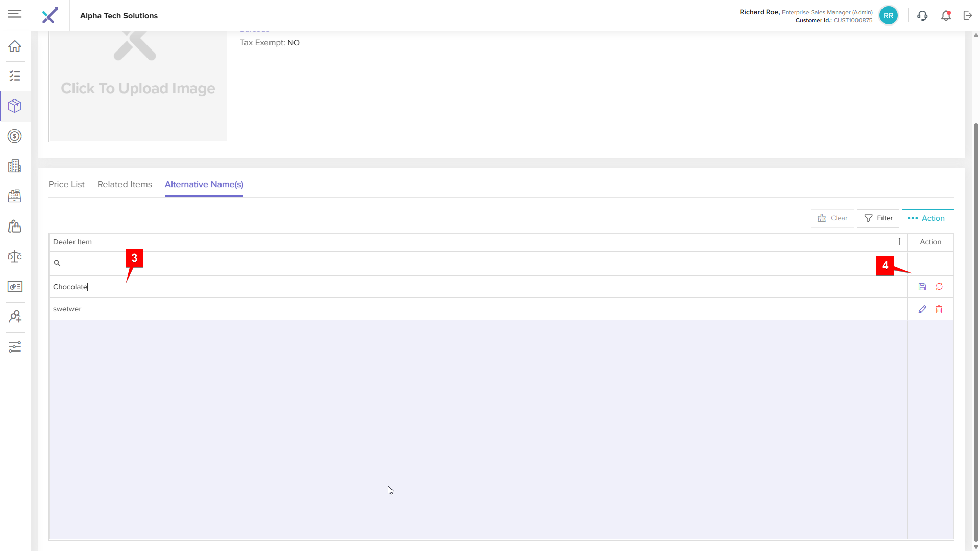Edit the swetwer row with pencil icon
This screenshot has width=980, height=551.
point(922,309)
